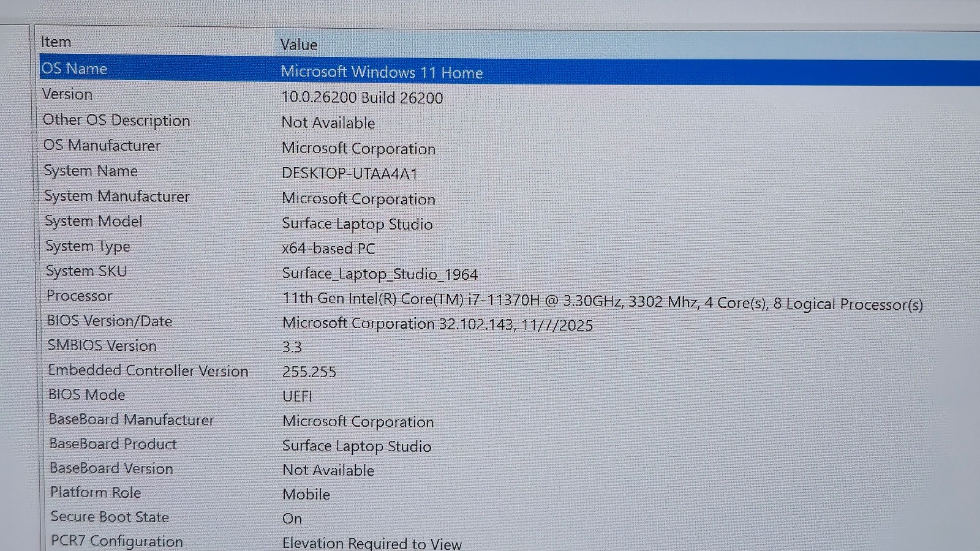Screen dimensions: 980x551
Task: Click Not Available beside BaseBoard Version
Action: click(328, 470)
